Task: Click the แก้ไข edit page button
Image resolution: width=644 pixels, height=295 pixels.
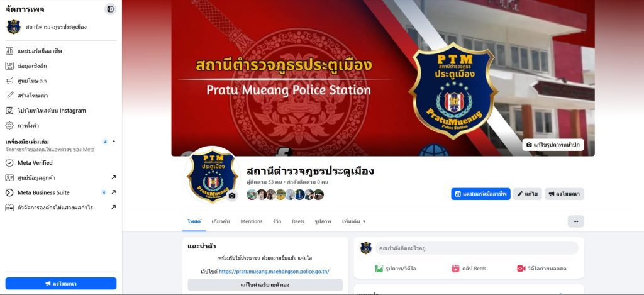Action: coord(528,194)
